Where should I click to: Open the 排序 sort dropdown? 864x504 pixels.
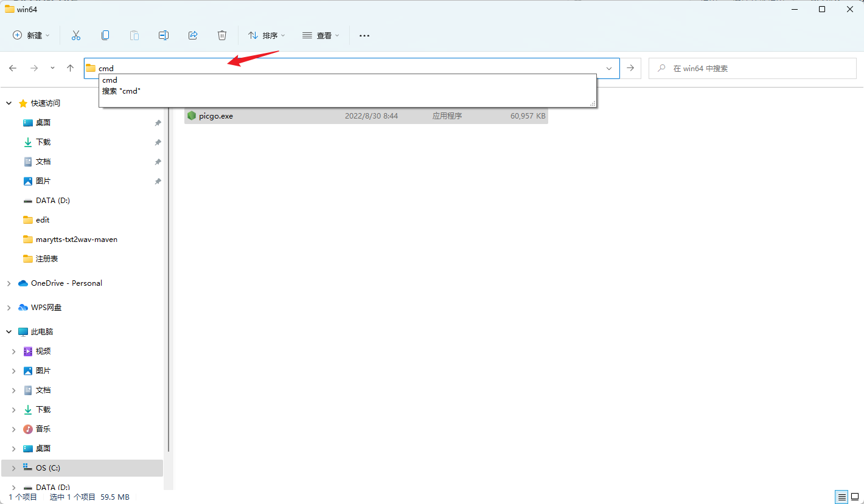[267, 35]
